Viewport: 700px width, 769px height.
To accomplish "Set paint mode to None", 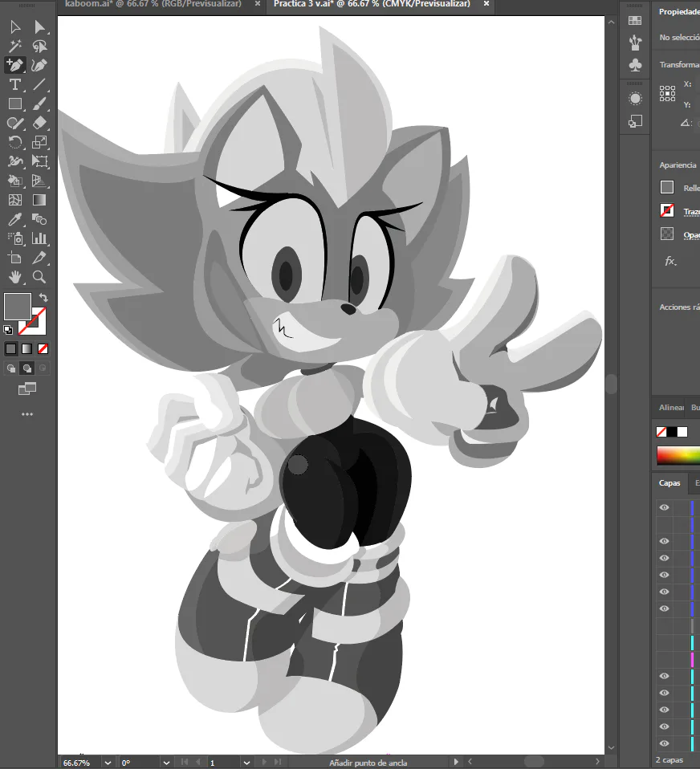I will pos(43,348).
